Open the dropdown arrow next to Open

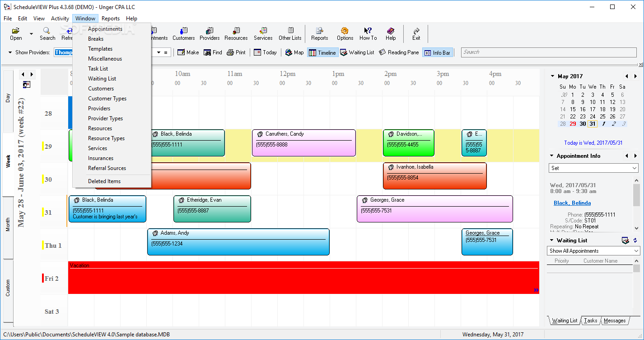tap(31, 34)
